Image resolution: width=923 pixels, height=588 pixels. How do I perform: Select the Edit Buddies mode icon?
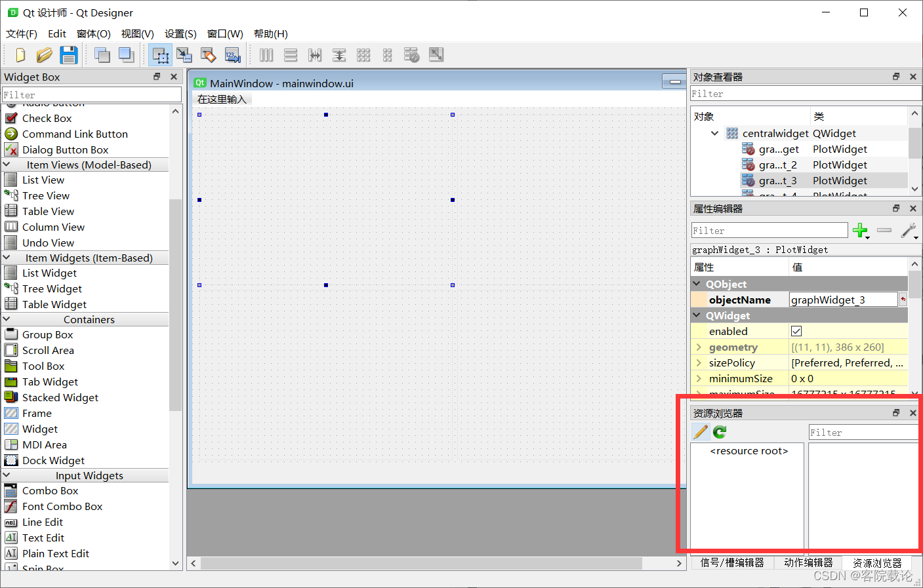[x=209, y=55]
